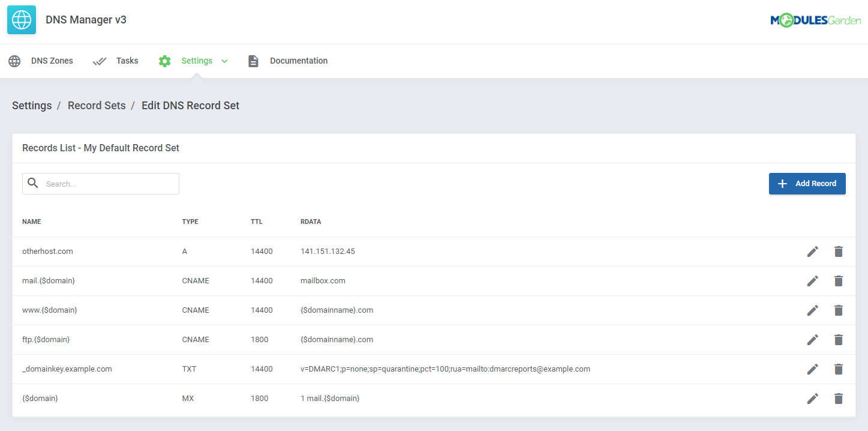Image resolution: width=868 pixels, height=431 pixels.
Task: Edit the _domainkey.example.com TXT record
Action: click(812, 369)
